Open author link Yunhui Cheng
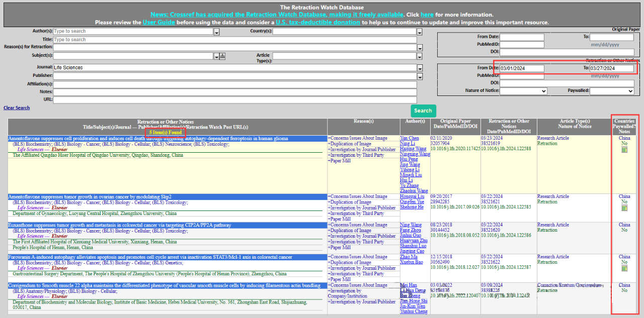The width and height of the screenshot is (644, 318). [x=414, y=311]
